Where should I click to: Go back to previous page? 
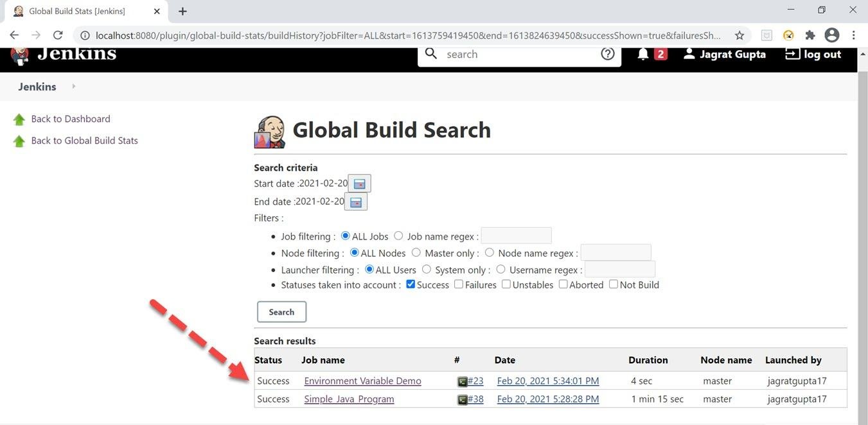point(14,35)
